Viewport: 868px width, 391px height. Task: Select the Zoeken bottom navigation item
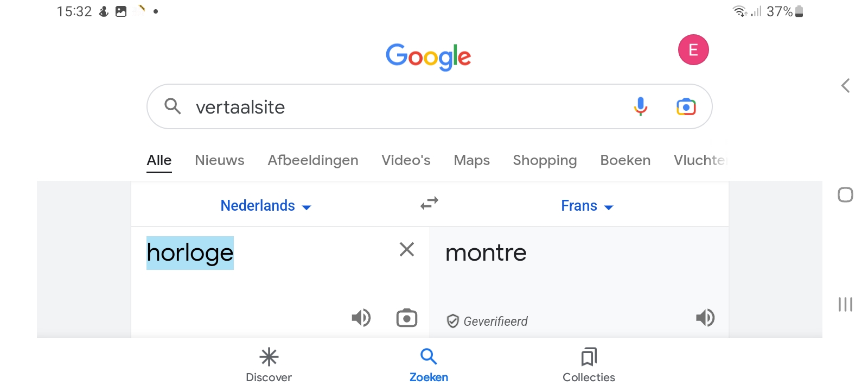(x=429, y=365)
